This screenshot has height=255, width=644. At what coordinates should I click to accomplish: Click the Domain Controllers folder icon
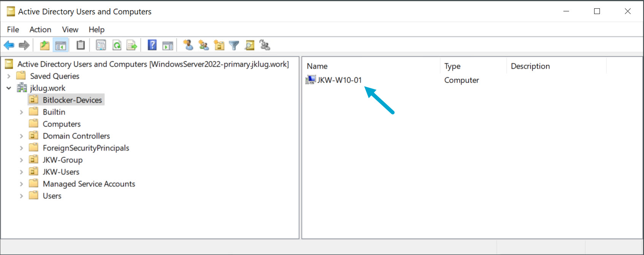(x=34, y=136)
